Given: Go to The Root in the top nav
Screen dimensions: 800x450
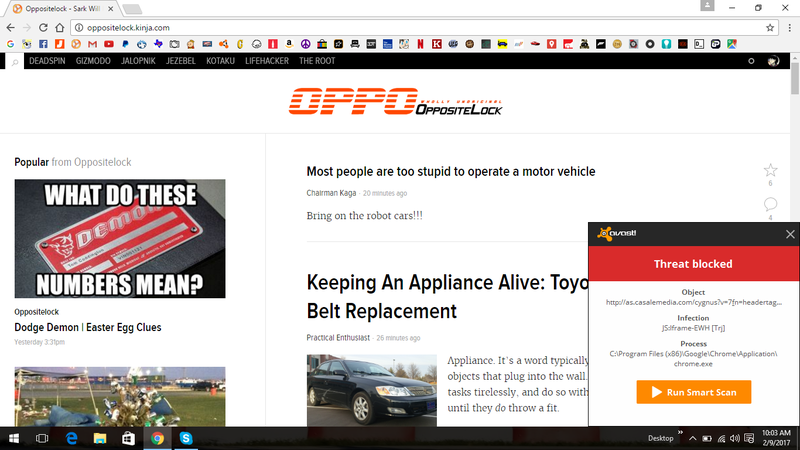Looking at the screenshot, I should (x=317, y=61).
